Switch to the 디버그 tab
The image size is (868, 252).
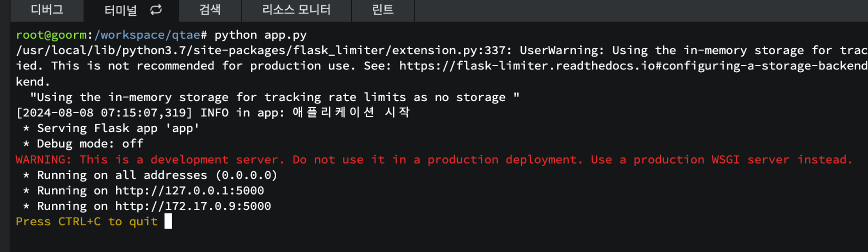[47, 10]
